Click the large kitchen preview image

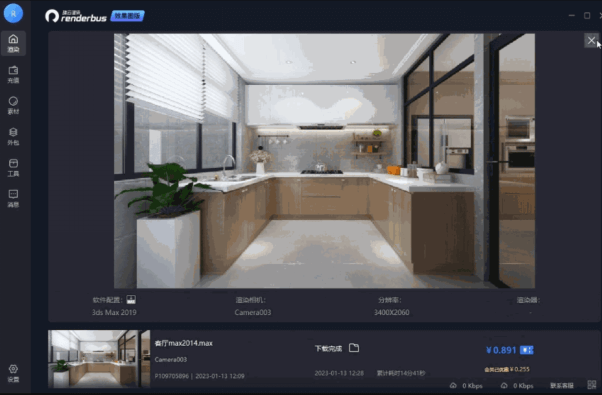(324, 161)
